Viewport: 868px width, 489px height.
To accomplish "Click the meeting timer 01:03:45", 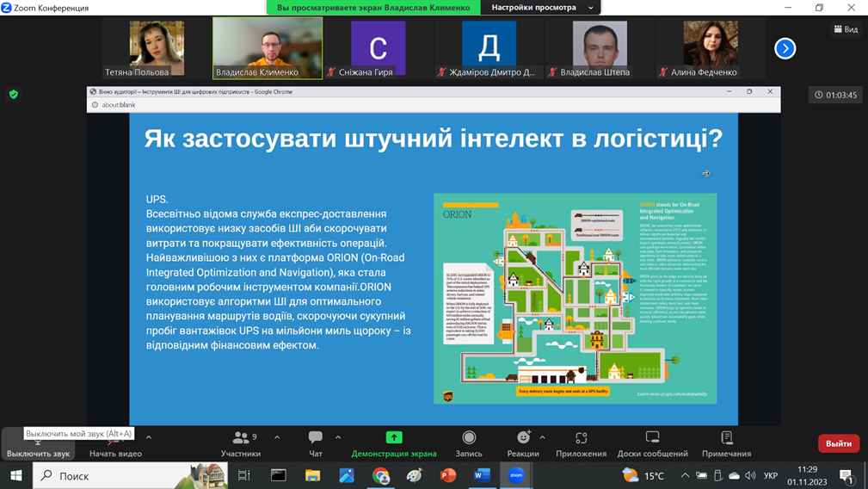I will (835, 96).
